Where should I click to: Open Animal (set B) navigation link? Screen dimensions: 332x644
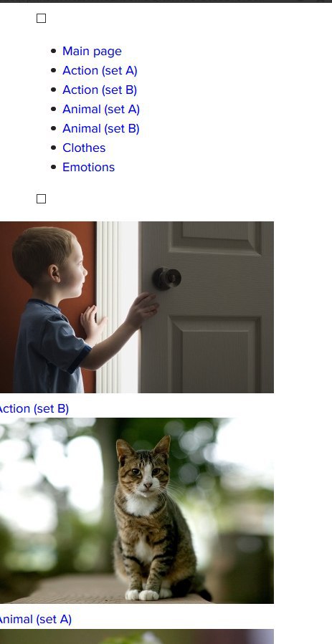click(101, 128)
